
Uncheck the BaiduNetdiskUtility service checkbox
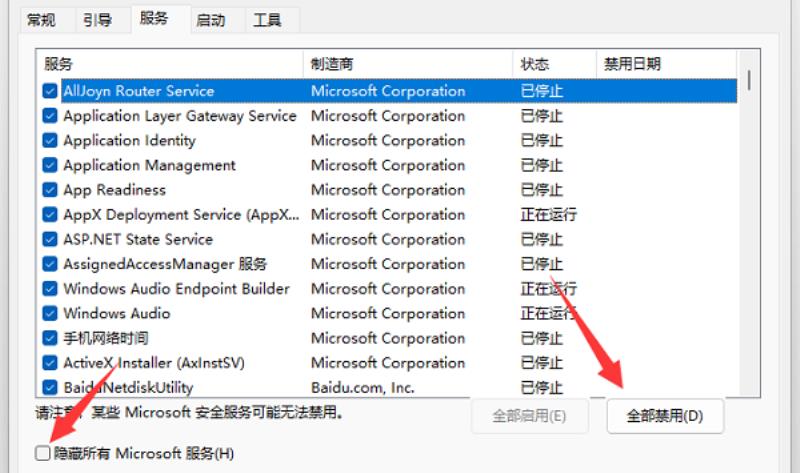tap(50, 387)
